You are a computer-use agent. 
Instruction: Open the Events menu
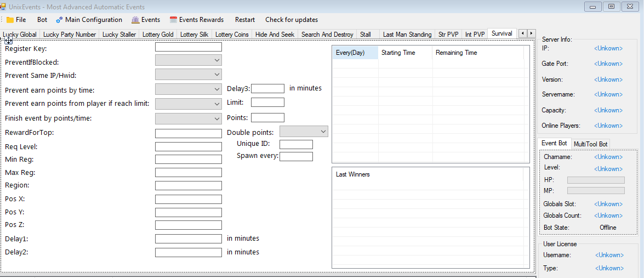pos(146,20)
